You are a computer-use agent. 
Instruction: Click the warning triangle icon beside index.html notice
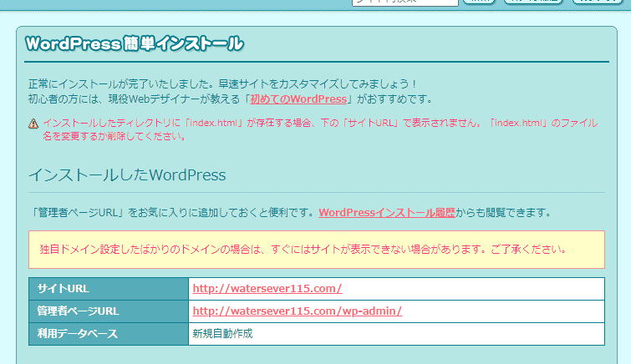33,124
